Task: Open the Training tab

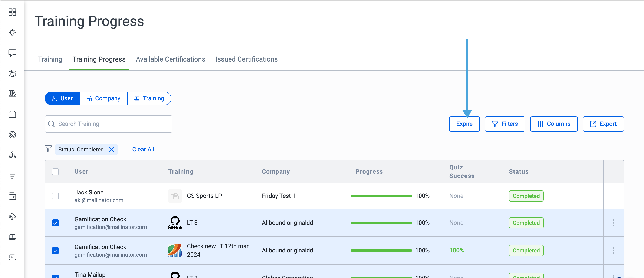Action: [50, 59]
